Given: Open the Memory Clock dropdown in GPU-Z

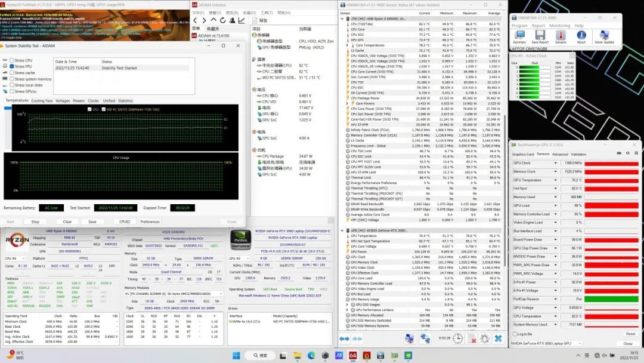Looking at the screenshot, I should 556,172.
